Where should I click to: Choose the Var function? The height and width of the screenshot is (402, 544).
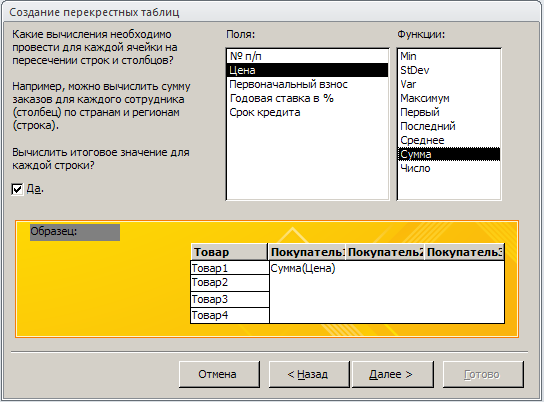pos(449,84)
